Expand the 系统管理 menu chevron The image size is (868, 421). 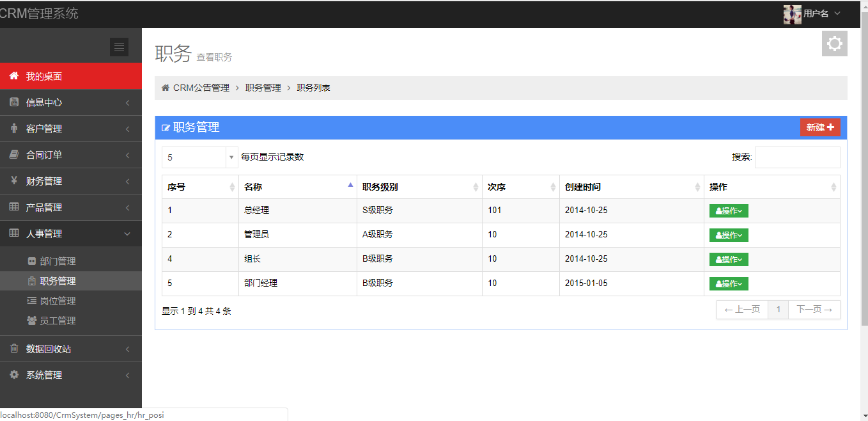(127, 376)
